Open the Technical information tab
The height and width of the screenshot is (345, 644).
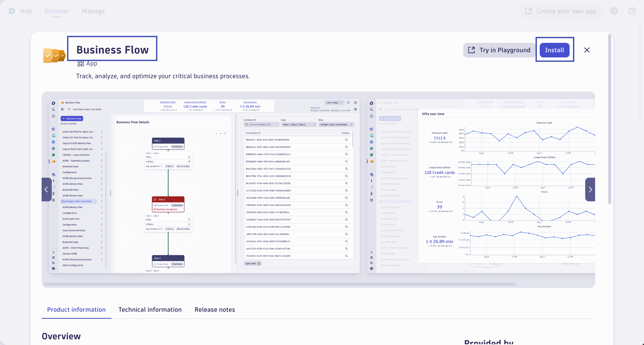point(150,310)
